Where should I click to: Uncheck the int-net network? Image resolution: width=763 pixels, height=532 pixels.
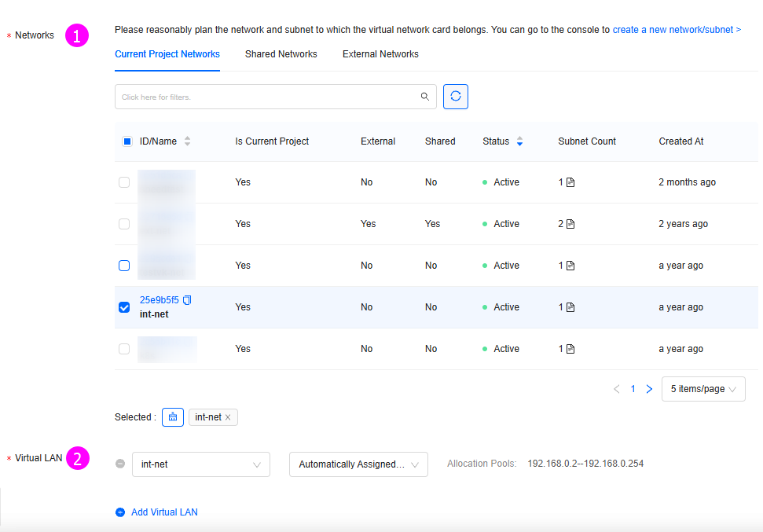point(124,307)
